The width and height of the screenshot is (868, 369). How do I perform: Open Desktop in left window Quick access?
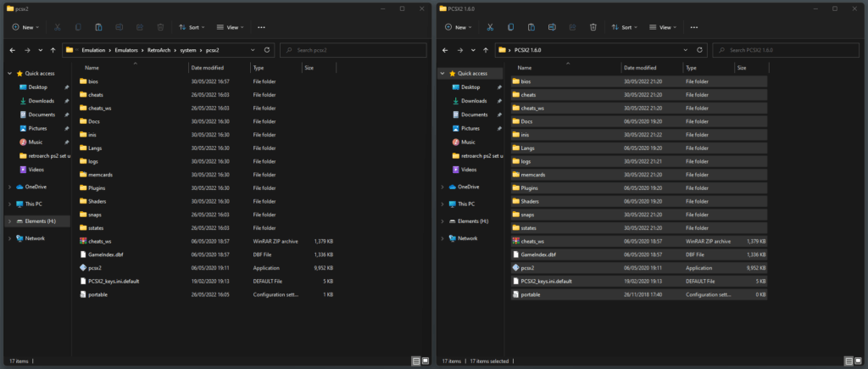[37, 87]
